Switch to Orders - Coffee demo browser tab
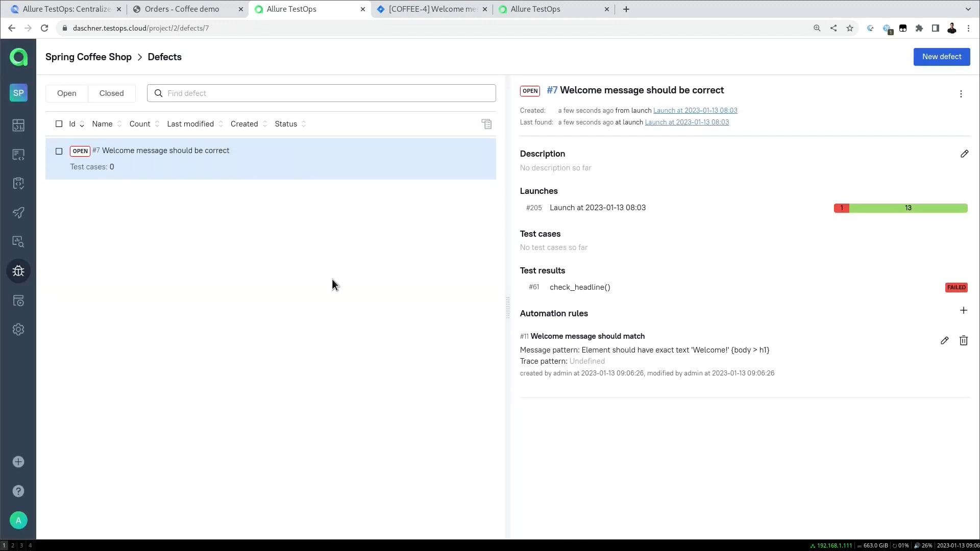 pyautogui.click(x=182, y=9)
